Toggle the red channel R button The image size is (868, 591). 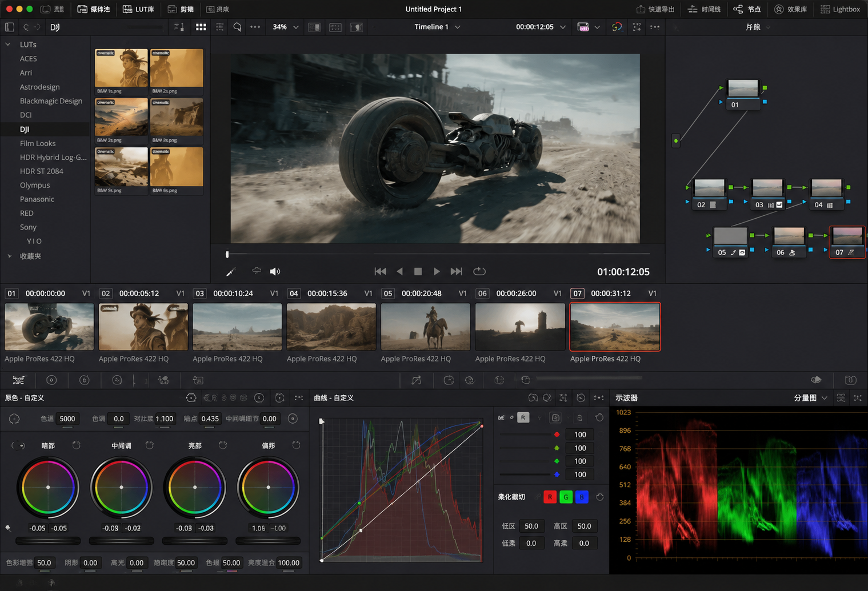550,497
